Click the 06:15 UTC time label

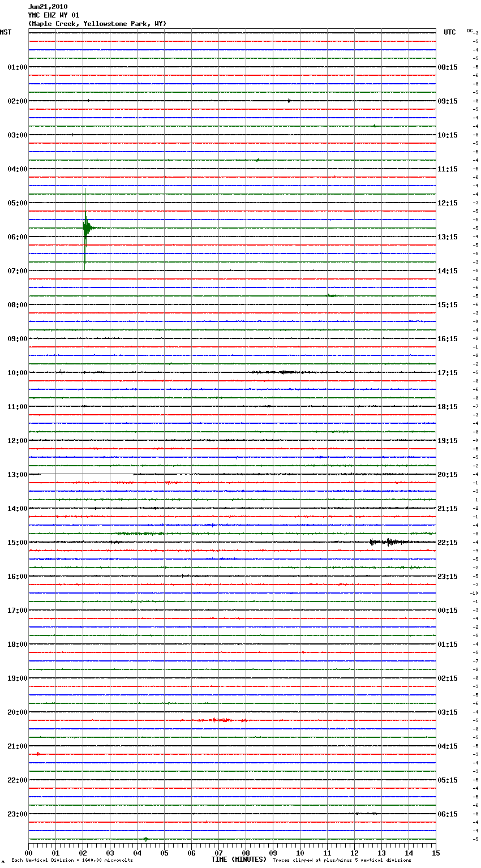coord(448,814)
